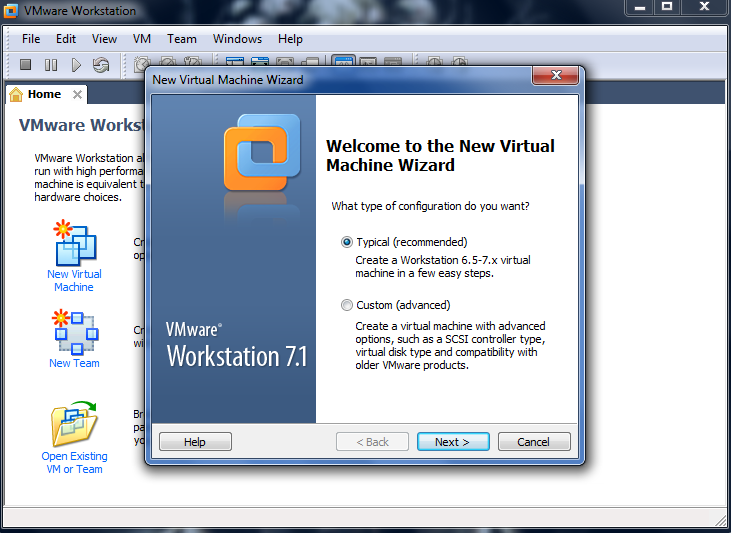
Task: Open the Windows menu
Action: pos(237,39)
